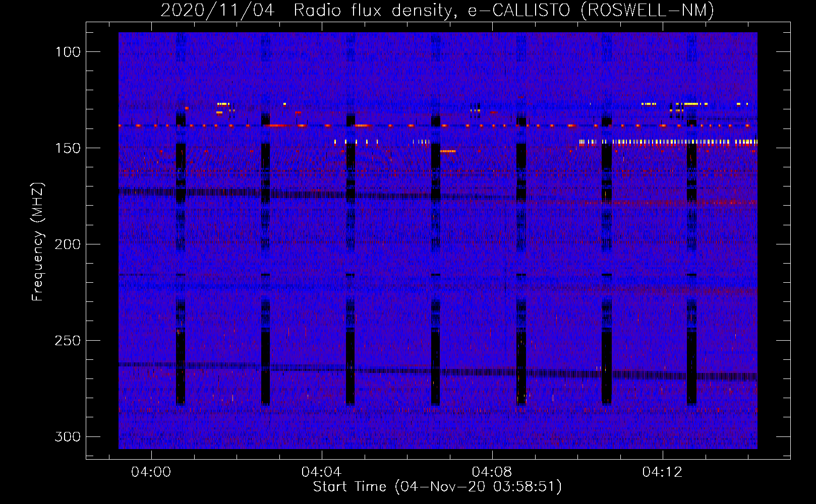Viewport: 816px width, 504px height.
Task: Click the 'Start Time (04-Nov-20 03:58:51)' axis label
Action: click(x=437, y=487)
